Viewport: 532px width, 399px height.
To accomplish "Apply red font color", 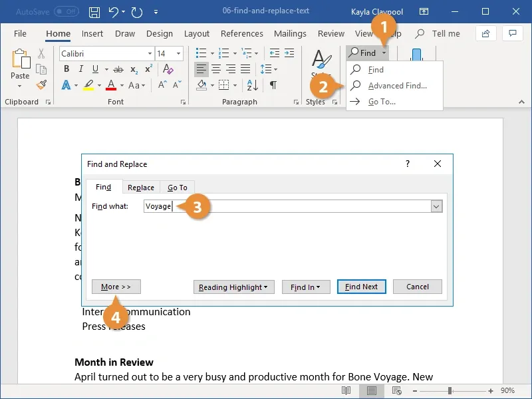I will 111,85.
